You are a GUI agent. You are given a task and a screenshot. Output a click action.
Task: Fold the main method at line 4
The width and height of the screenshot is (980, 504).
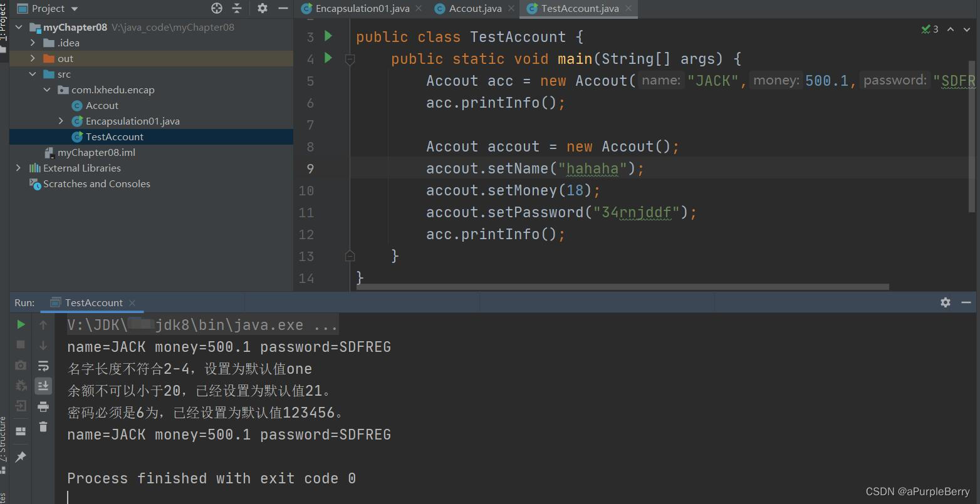(x=350, y=59)
